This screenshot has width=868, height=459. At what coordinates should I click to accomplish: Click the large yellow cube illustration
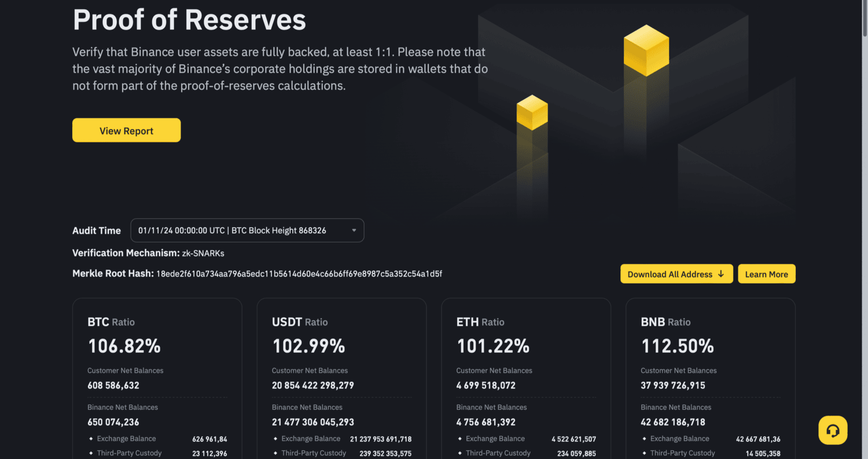pos(646,50)
